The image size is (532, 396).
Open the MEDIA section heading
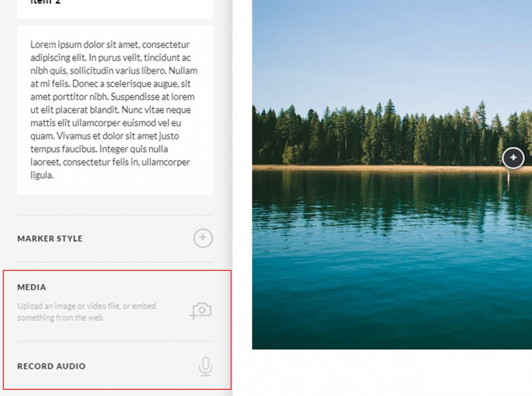[32, 287]
